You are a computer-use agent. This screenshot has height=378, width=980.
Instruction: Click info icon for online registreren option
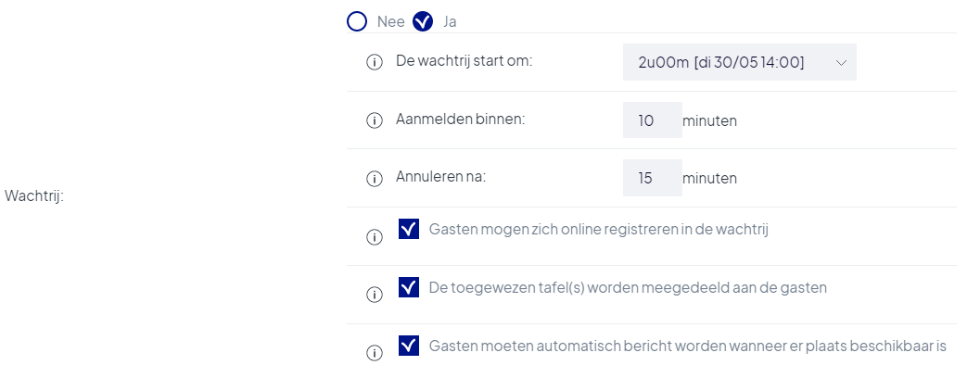pyautogui.click(x=374, y=237)
